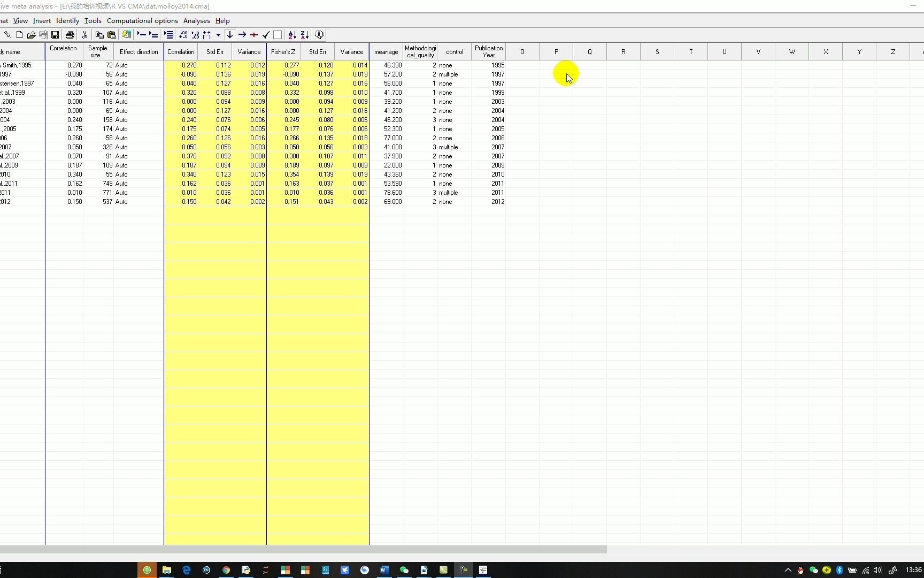Open Microsoft Word from taskbar
Image resolution: width=924 pixels, height=578 pixels.
(384, 570)
